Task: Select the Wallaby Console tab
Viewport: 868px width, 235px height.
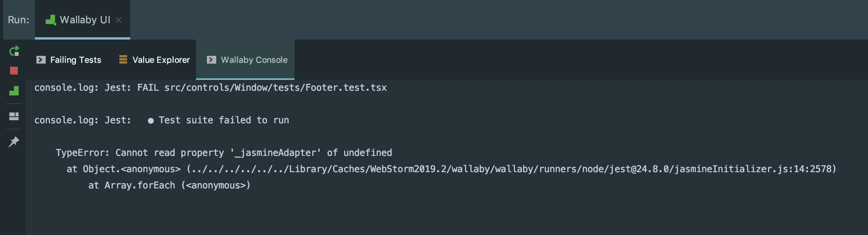Action: click(x=254, y=60)
